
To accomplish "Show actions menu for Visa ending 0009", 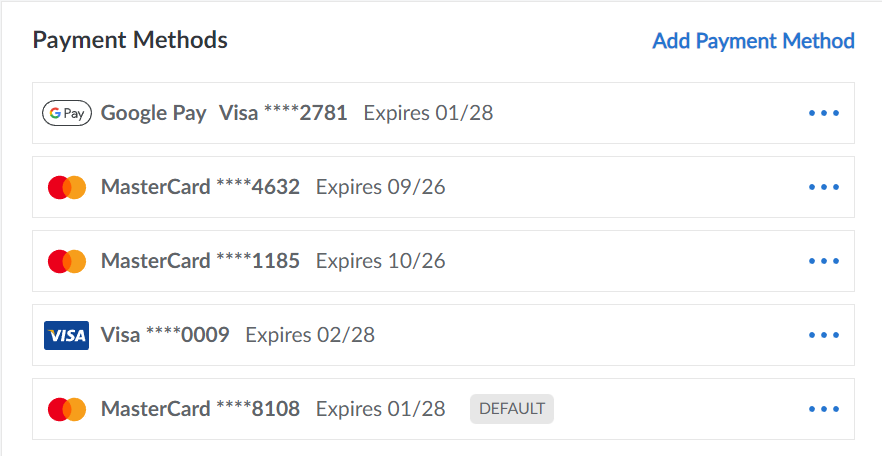I will pos(823,335).
